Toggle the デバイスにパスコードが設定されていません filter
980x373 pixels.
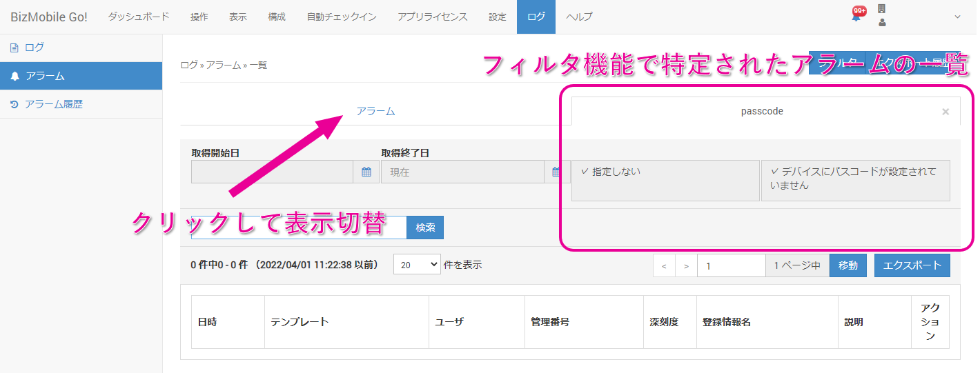pyautogui.click(x=855, y=181)
